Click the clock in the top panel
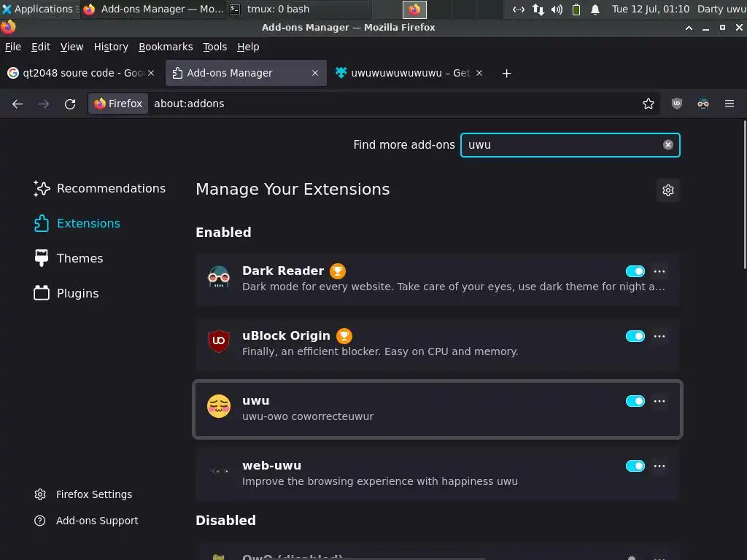Viewport: 747px width, 560px height. click(650, 9)
